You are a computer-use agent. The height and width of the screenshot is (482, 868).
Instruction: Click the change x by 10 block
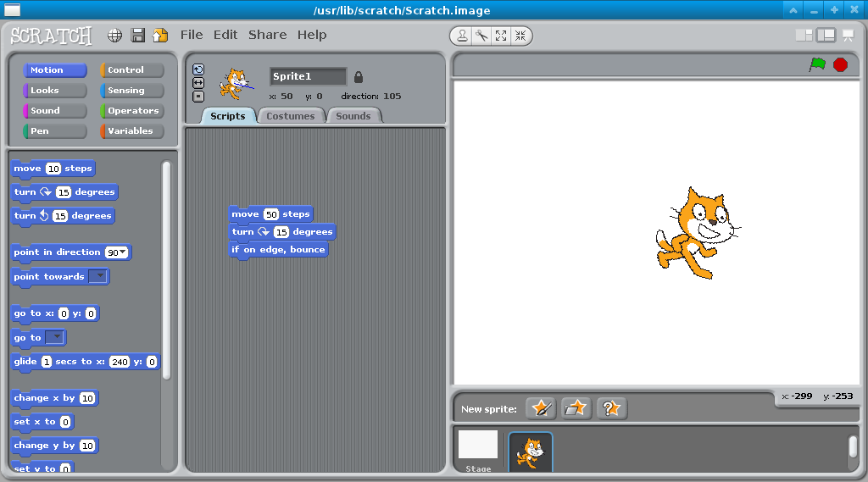[55, 398]
